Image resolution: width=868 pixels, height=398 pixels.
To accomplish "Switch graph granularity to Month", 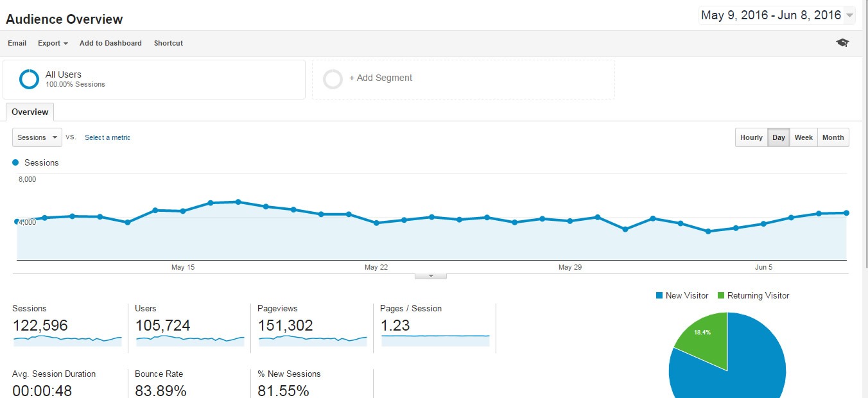I will [833, 137].
